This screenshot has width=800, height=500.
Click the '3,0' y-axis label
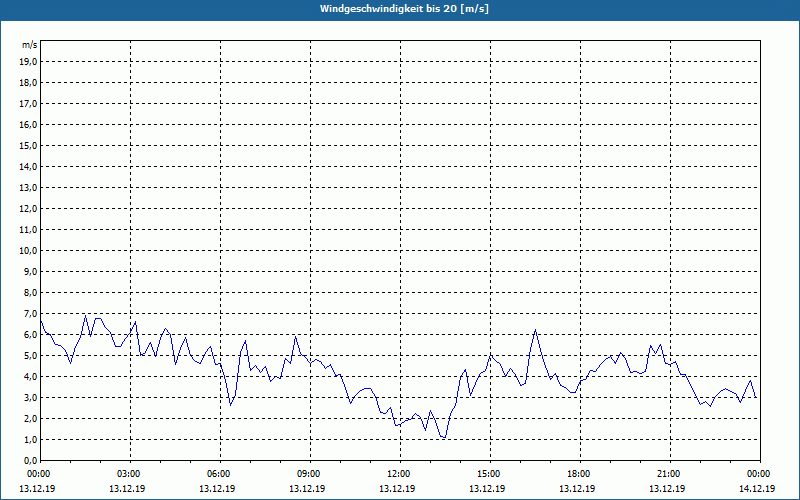coord(30,397)
